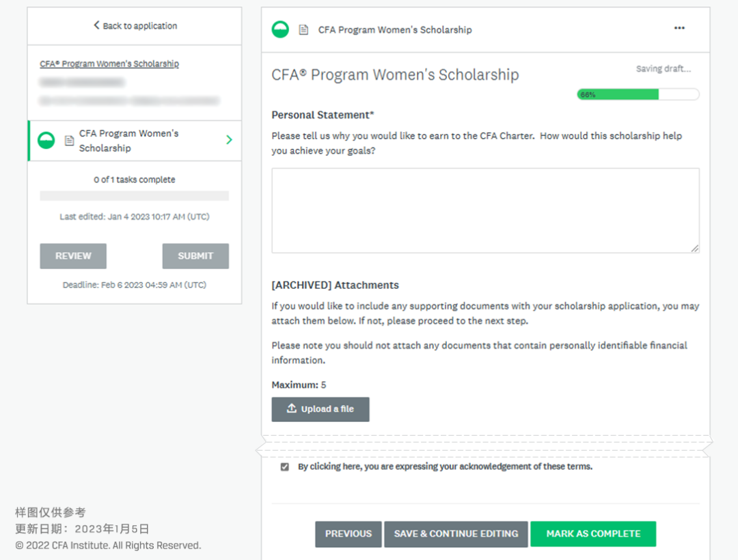Click the Back to application link text
Screen dimensions: 738x560
click(140, 26)
